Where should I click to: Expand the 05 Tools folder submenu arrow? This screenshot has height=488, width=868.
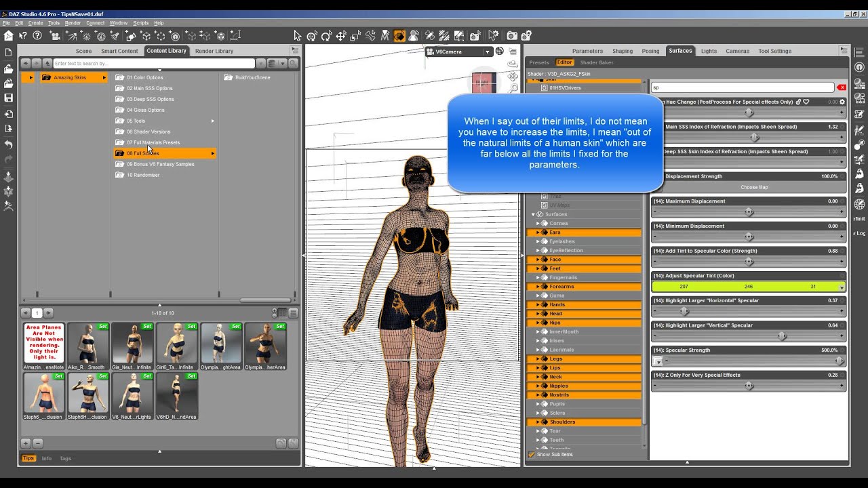point(212,121)
